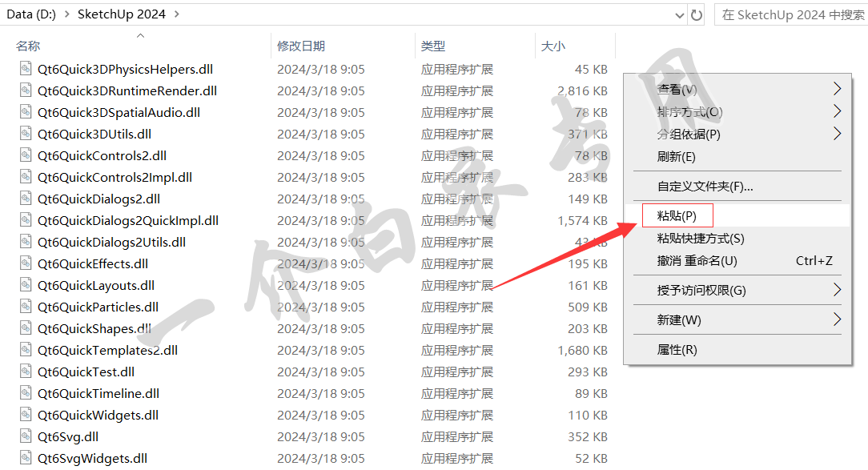The width and height of the screenshot is (868, 470).
Task: Click the Qt6Svg.dll file icon
Action: click(26, 436)
